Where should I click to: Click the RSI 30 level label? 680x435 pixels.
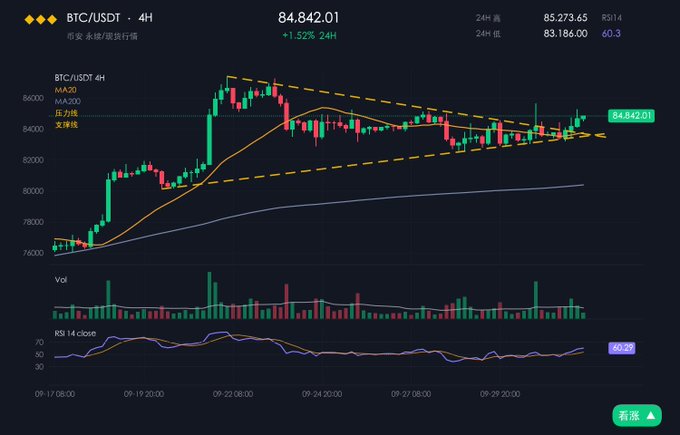point(39,366)
